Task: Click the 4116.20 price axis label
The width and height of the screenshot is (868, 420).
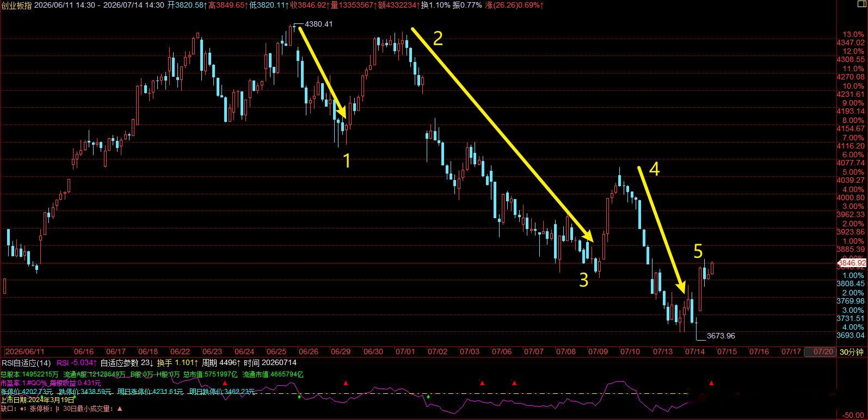Action: click(x=851, y=146)
